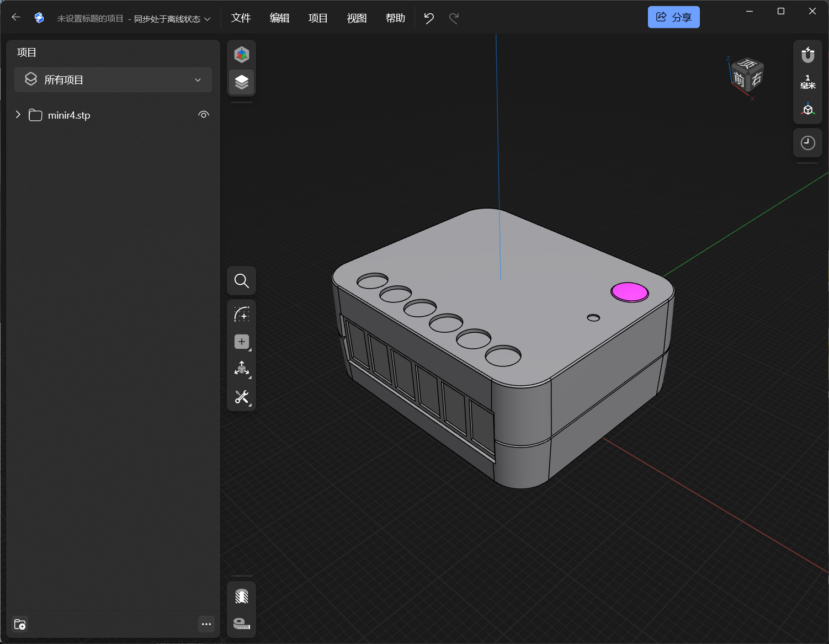Open the Add (plus) tools menu
Screen dimensions: 829x644
click(x=241, y=342)
